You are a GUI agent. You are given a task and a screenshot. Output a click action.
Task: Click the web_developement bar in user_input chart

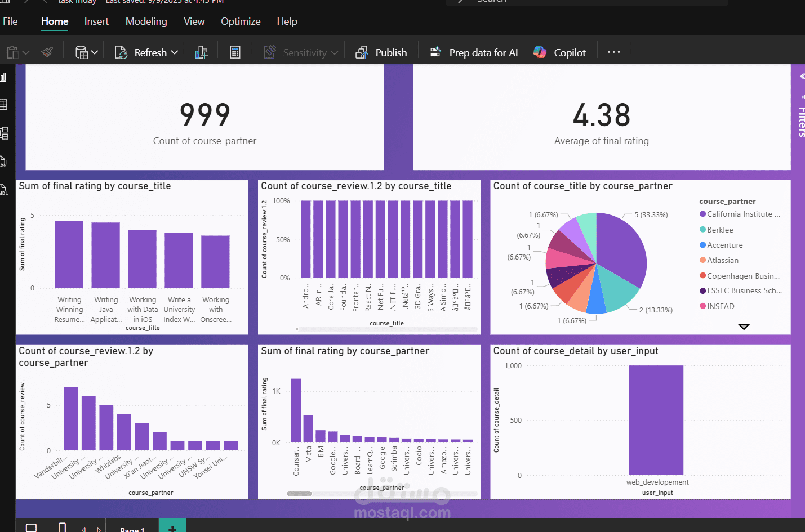[x=656, y=420]
